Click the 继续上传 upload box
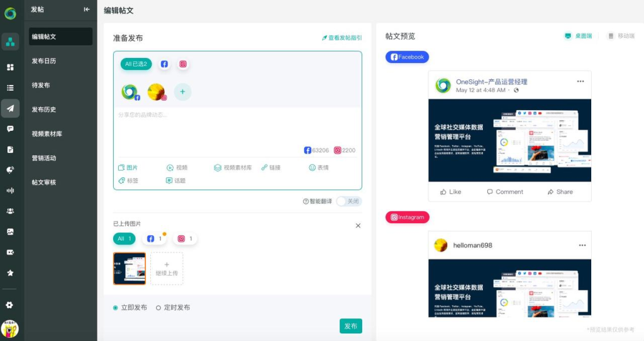This screenshot has height=341, width=644. pos(167,269)
